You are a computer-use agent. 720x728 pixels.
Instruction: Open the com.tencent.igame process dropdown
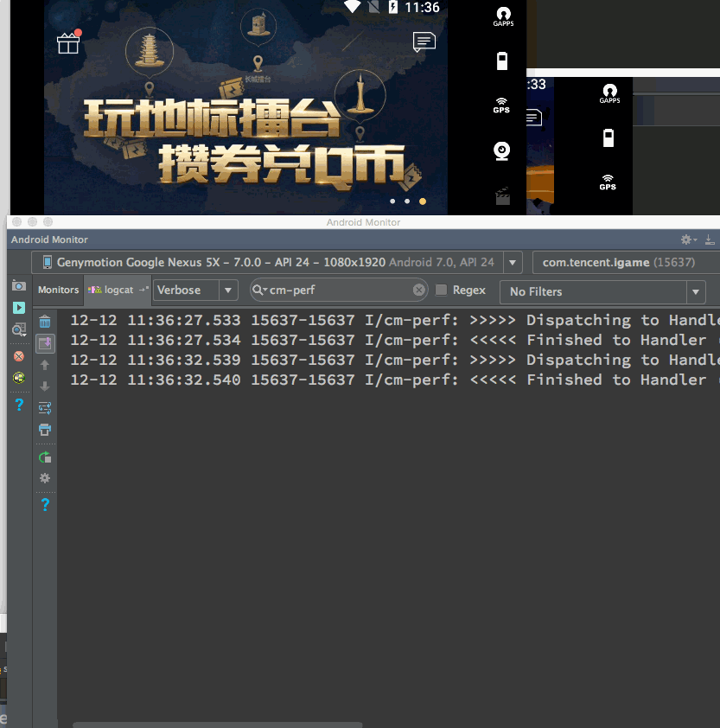tap(627, 262)
